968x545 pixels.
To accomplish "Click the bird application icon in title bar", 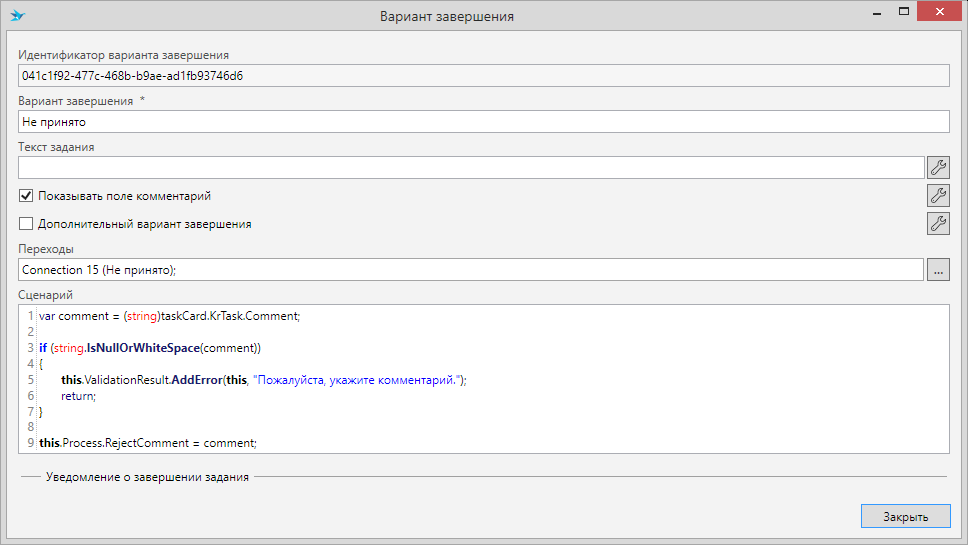I will [17, 16].
